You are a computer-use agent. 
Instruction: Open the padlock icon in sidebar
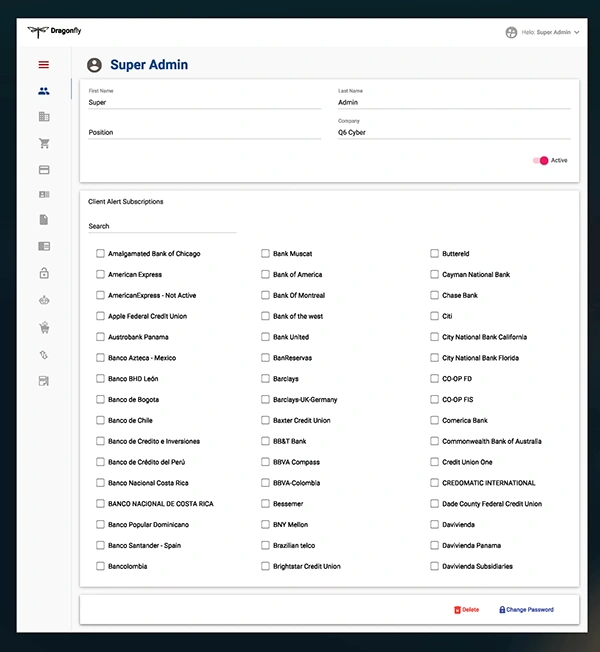pos(44,273)
